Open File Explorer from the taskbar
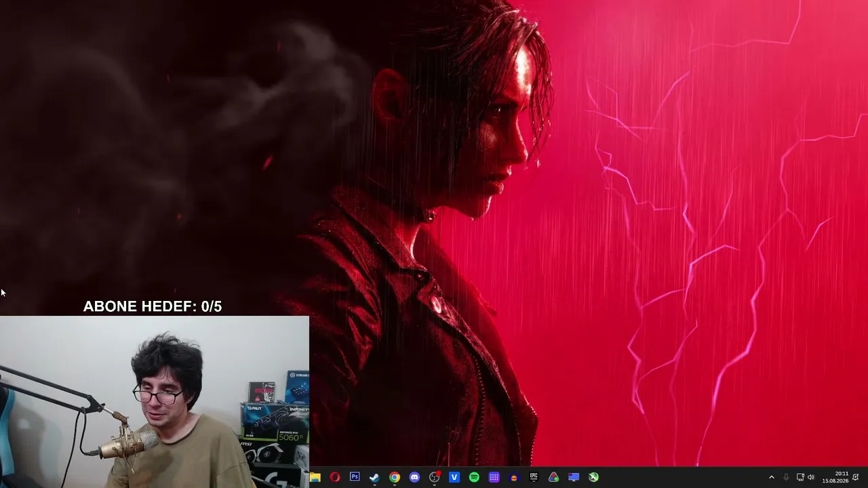This screenshot has height=488, width=868. click(315, 477)
